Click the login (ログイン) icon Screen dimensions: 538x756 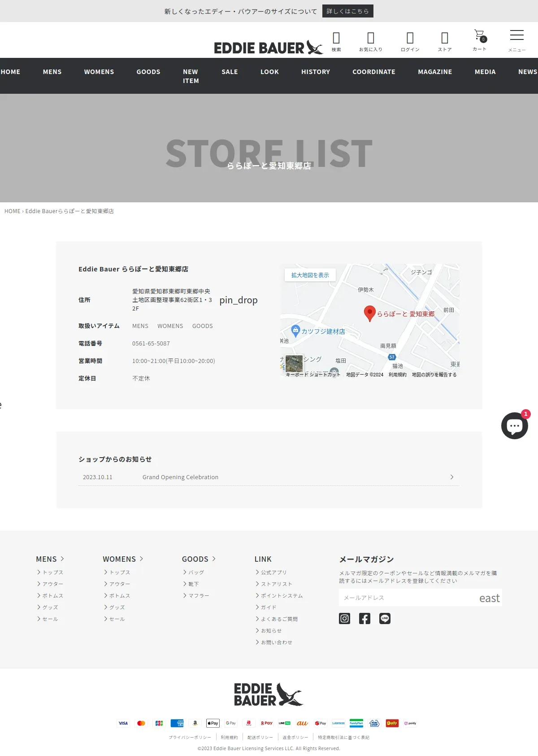point(410,41)
